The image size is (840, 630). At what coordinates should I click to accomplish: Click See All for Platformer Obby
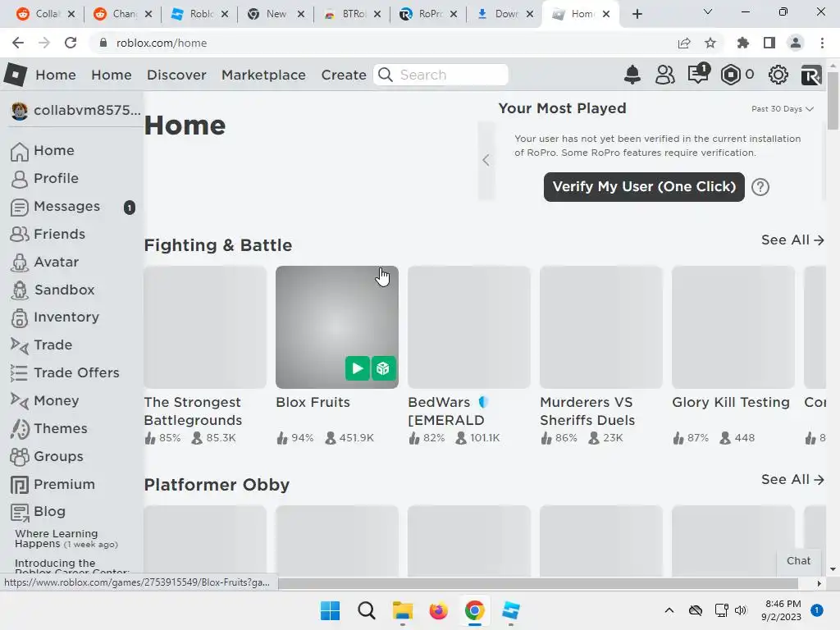tap(792, 479)
